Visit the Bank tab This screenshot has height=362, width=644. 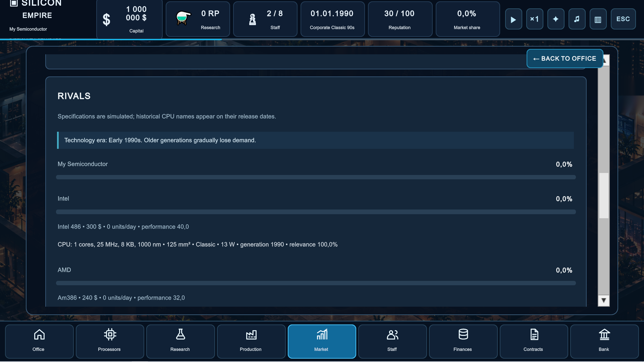click(x=604, y=341)
